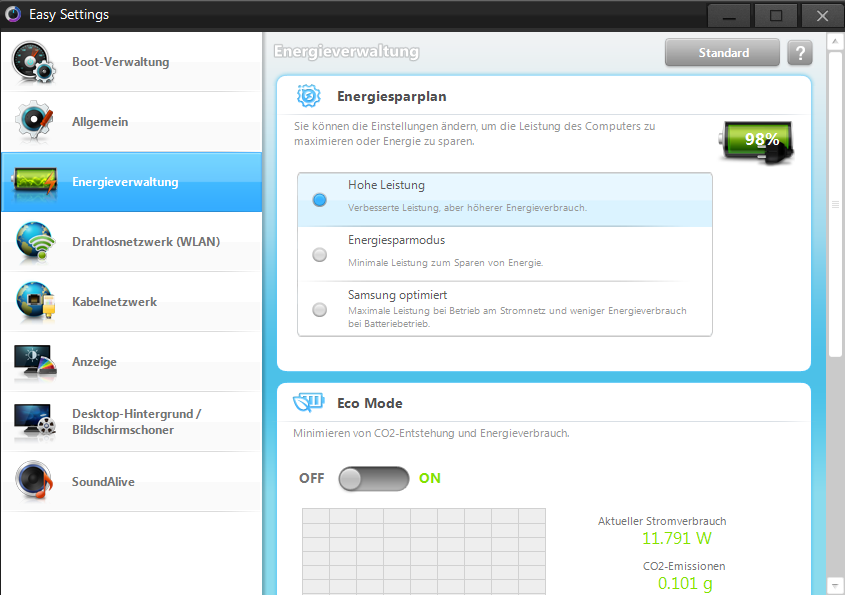This screenshot has width=845, height=595.
Task: Open help with the question mark button
Action: coord(800,52)
